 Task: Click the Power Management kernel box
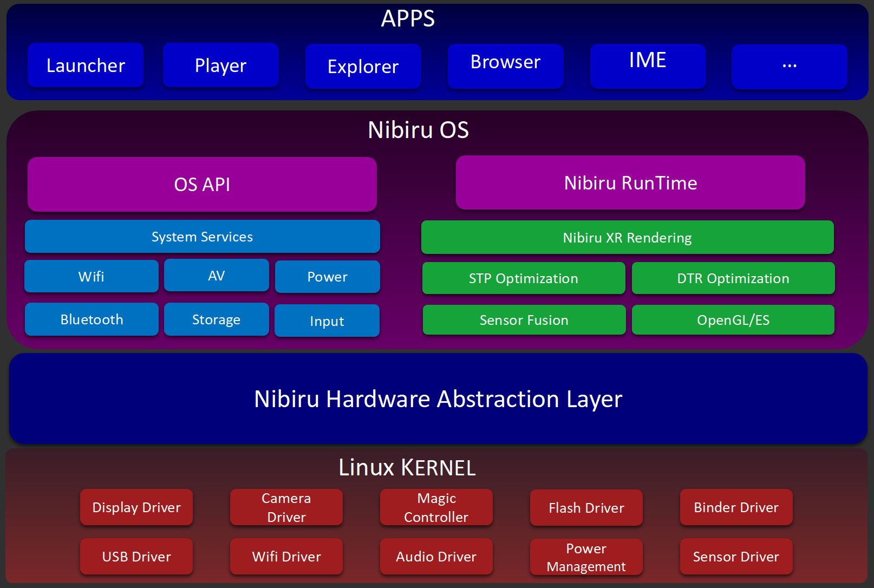pyautogui.click(x=586, y=557)
